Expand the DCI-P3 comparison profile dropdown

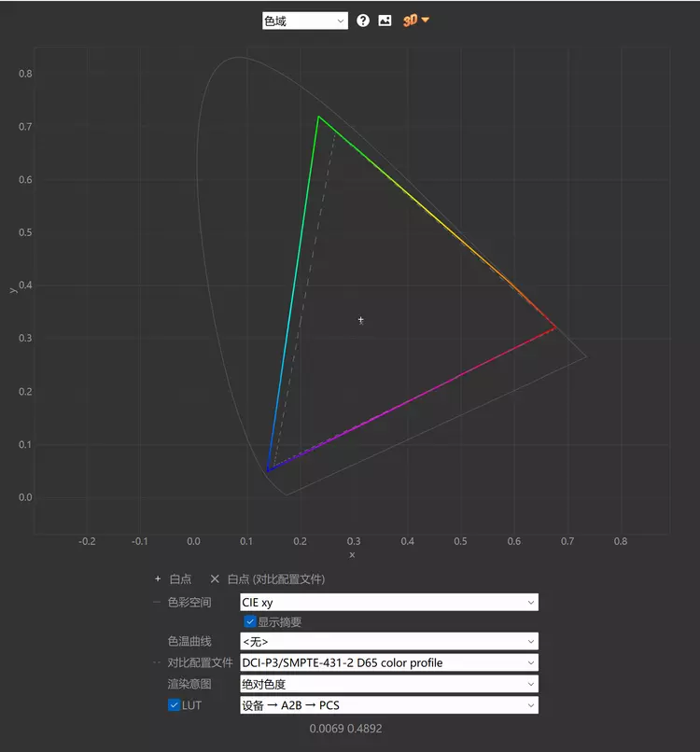click(388, 663)
